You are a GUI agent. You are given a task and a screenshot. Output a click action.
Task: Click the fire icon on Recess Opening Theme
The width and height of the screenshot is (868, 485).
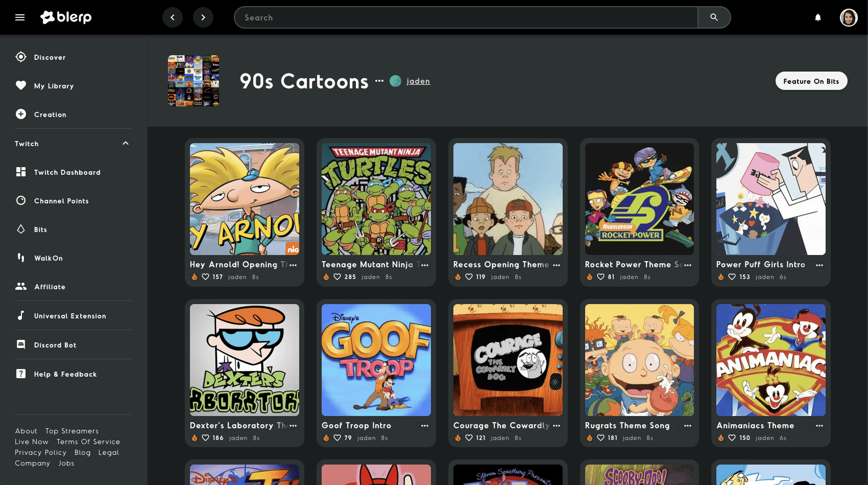tap(457, 276)
